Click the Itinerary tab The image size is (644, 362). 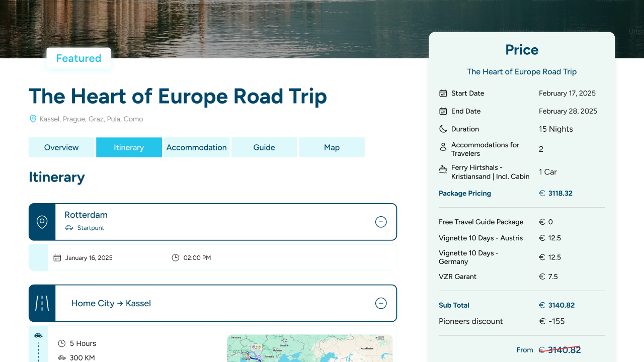(129, 147)
